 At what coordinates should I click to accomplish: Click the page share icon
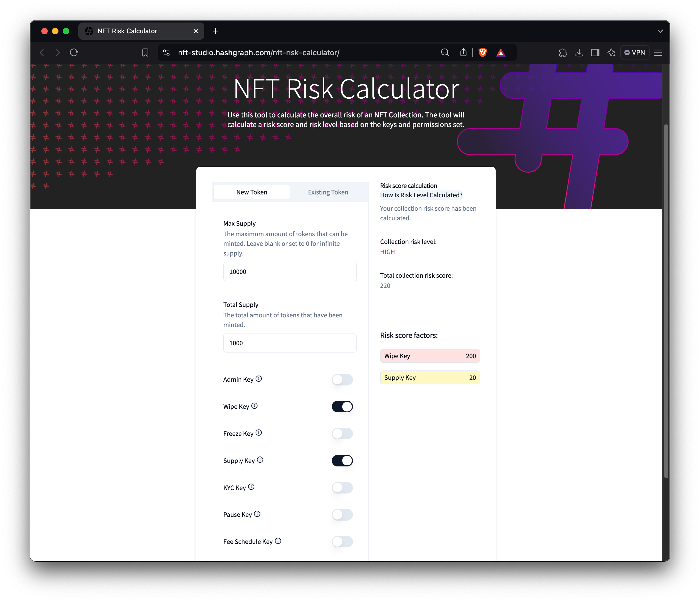tap(463, 52)
